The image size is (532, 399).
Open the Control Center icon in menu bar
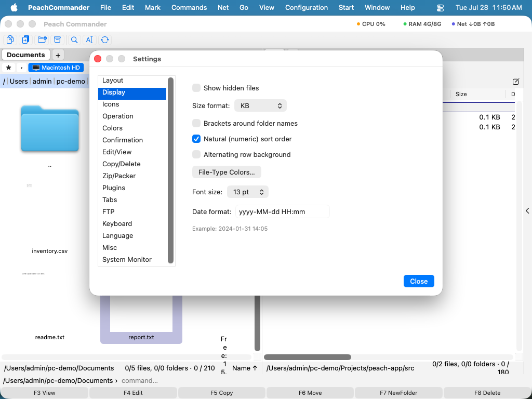[x=440, y=7]
